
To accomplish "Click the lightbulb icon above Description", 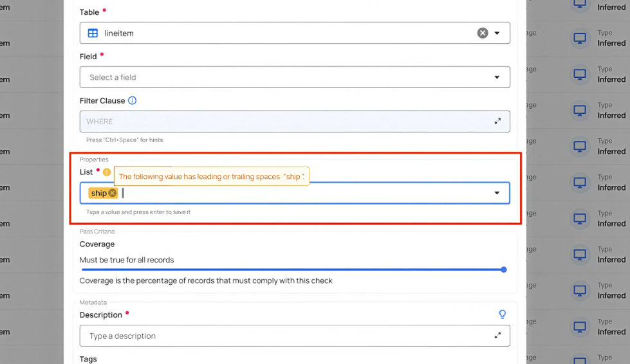I will click(x=502, y=314).
